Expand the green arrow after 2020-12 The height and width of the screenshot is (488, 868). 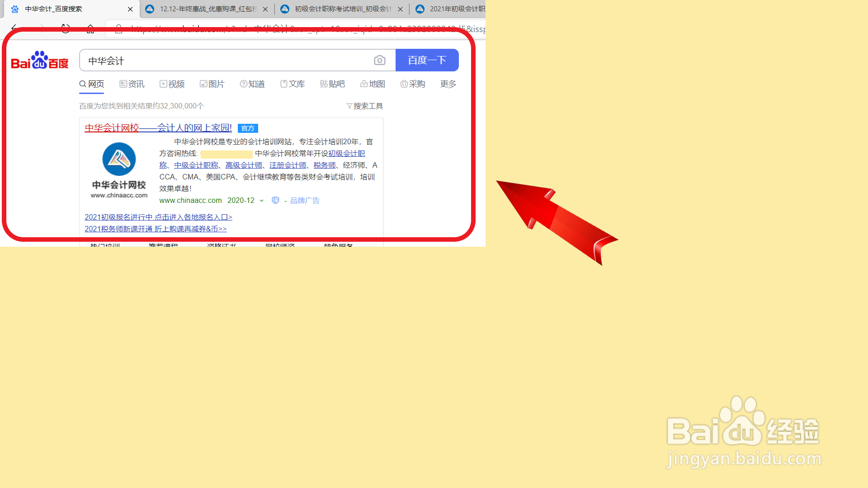[x=261, y=201]
